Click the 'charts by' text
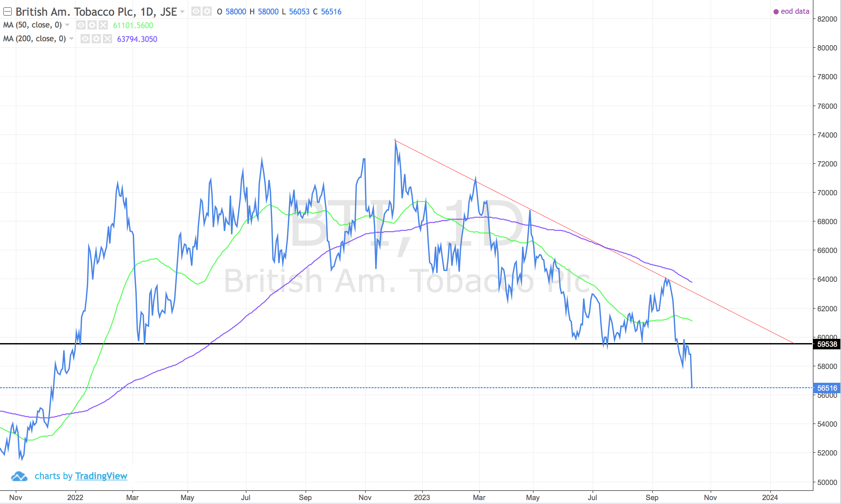This screenshot has height=504, width=841. pos(54,476)
